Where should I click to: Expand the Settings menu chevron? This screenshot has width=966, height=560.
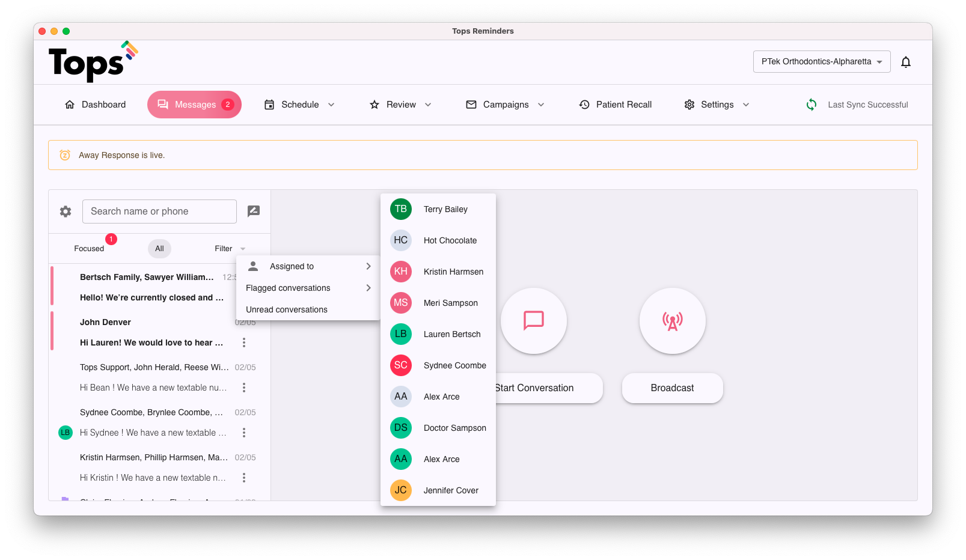746,105
